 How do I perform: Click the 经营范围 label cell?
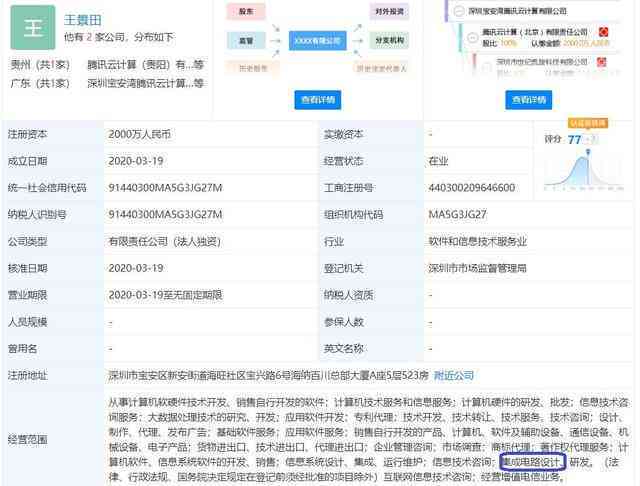coord(53,439)
